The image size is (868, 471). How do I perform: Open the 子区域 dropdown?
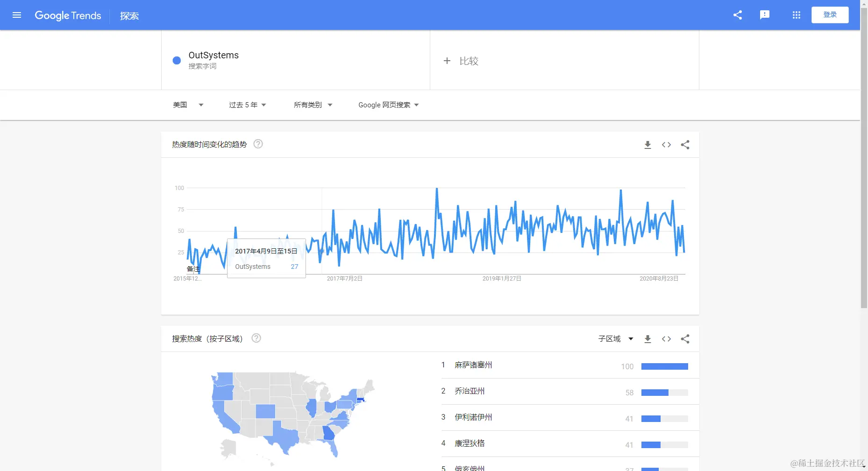pos(616,339)
